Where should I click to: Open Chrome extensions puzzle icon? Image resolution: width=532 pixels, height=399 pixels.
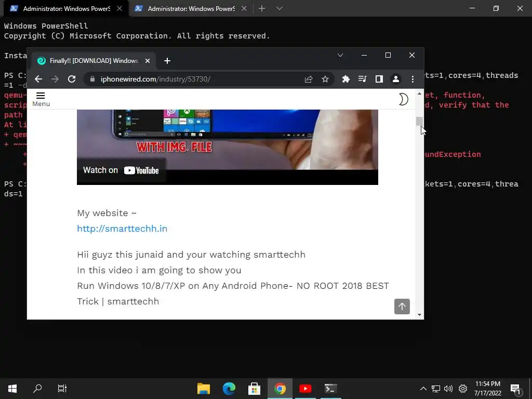click(x=345, y=79)
